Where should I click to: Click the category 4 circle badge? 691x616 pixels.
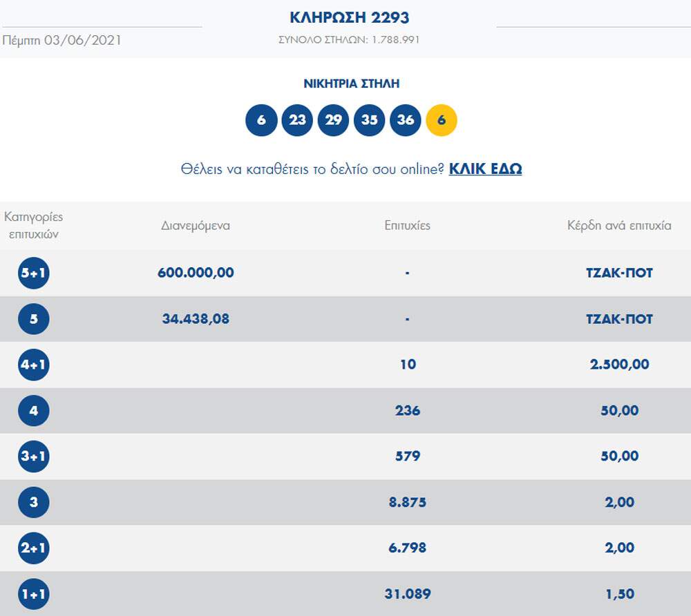(34, 411)
